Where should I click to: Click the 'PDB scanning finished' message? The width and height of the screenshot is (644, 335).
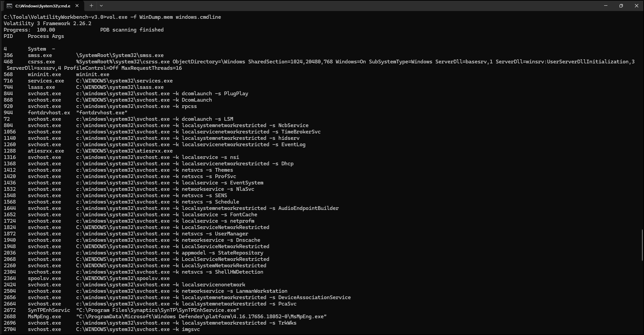(x=132, y=30)
